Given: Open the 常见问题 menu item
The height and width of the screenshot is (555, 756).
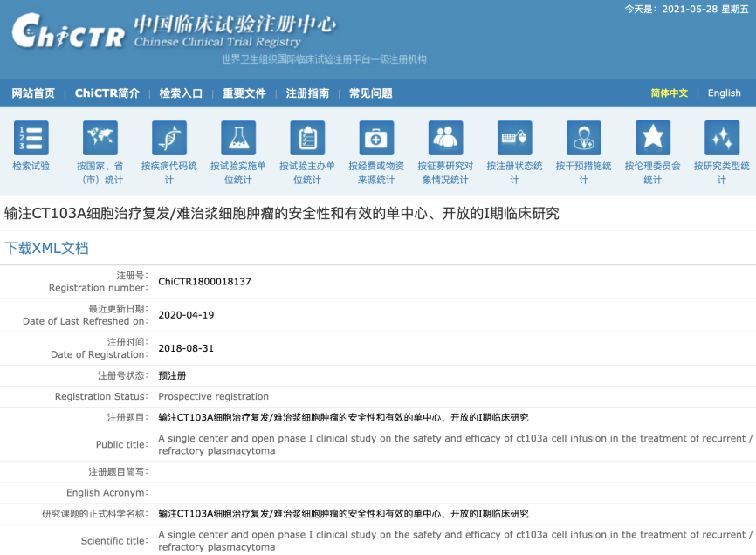Looking at the screenshot, I should tap(370, 93).
